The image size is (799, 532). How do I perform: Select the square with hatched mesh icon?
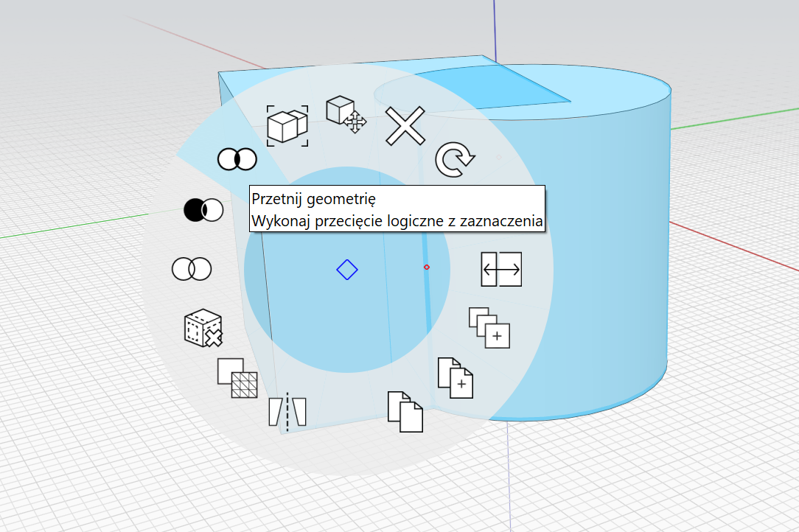tap(237, 378)
